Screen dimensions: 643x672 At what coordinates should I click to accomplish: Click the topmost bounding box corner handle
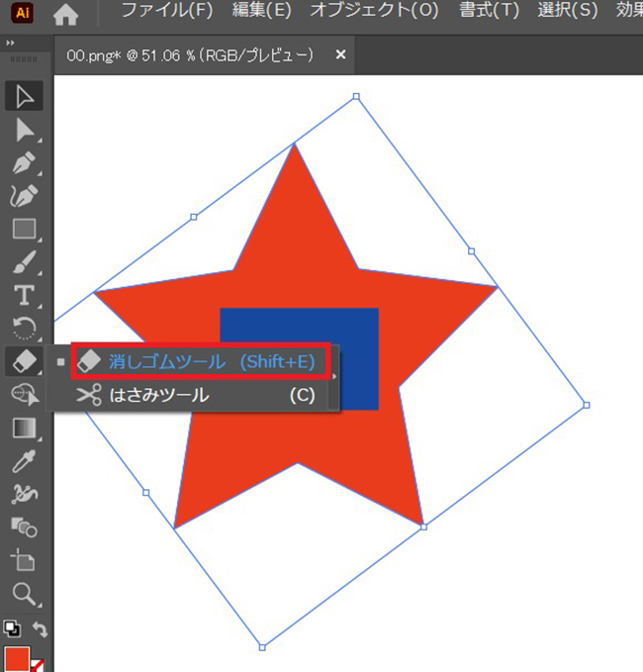coord(356,96)
